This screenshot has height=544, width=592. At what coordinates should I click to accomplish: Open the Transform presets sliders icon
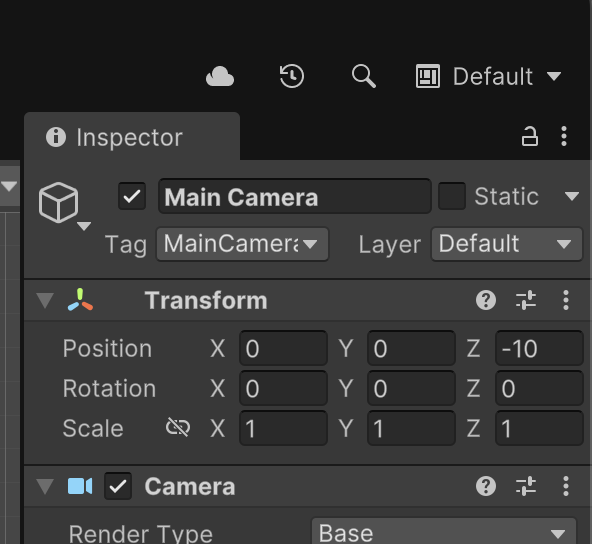tap(526, 301)
